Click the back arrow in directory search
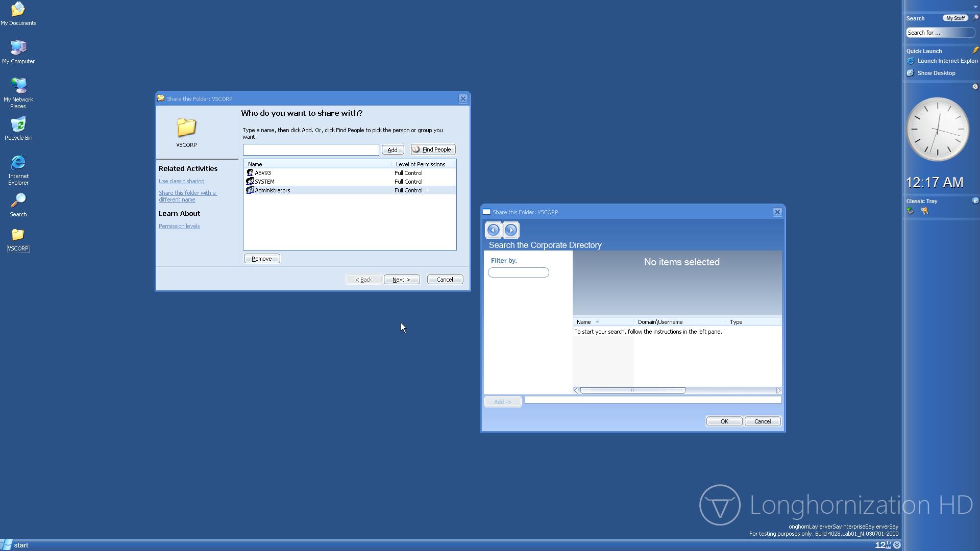 click(493, 230)
